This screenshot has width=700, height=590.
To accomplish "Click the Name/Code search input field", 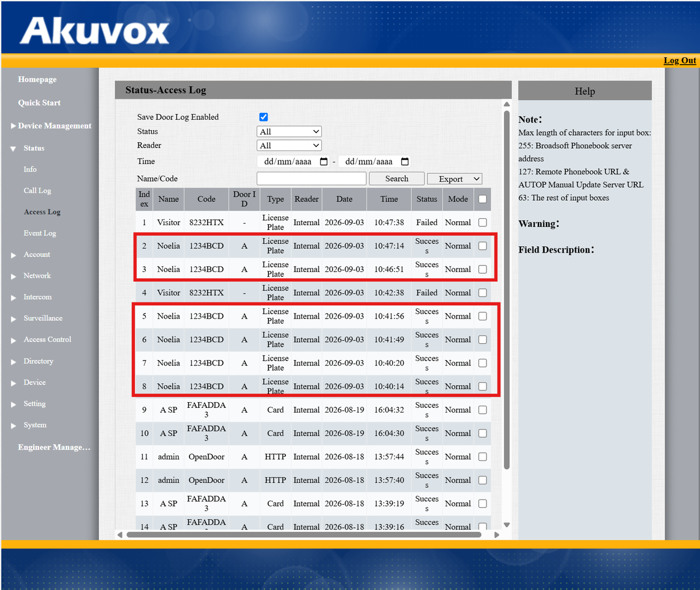I will pos(311,179).
